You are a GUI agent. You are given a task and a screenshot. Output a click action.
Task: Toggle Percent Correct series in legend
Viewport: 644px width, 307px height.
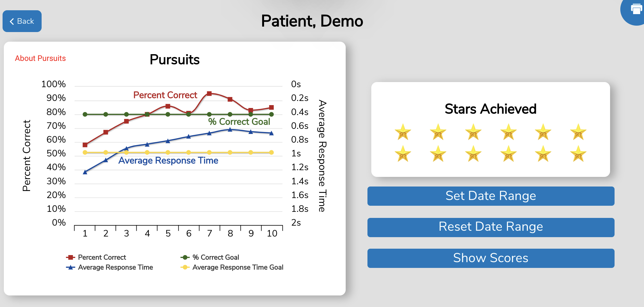[96, 257]
